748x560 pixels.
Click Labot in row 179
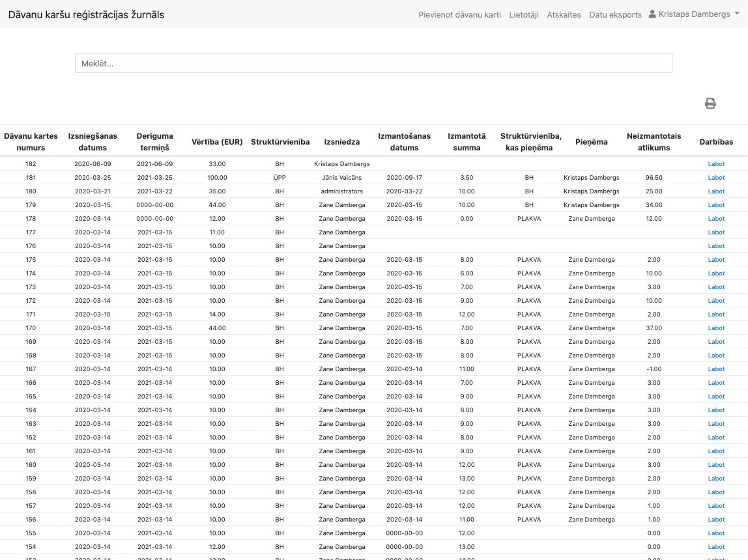coord(716,205)
